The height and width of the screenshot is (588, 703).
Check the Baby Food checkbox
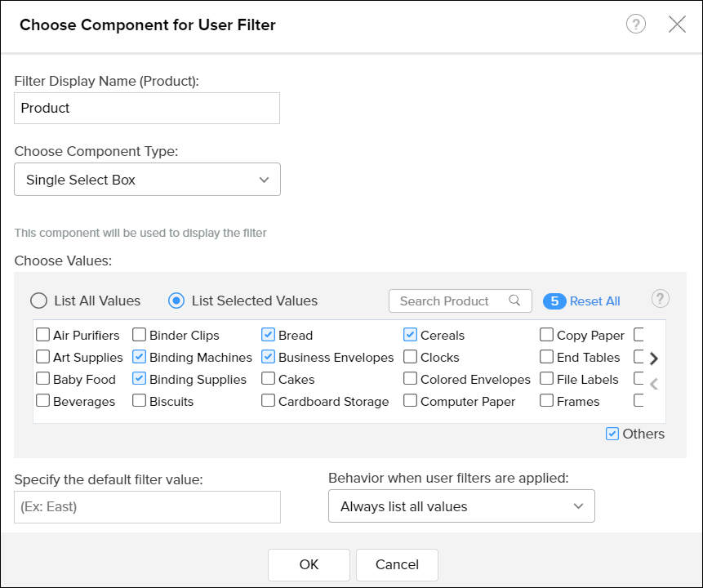[42, 379]
